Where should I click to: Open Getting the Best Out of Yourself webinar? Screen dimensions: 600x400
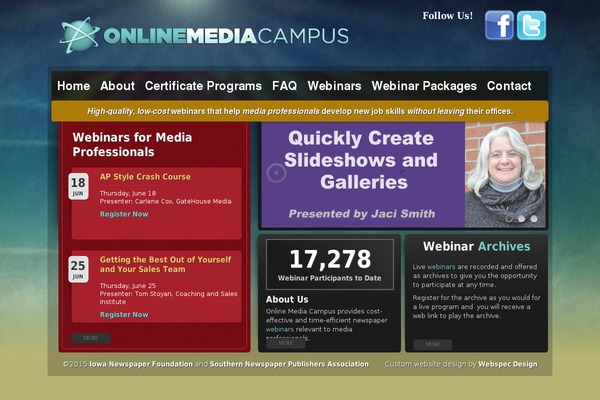pos(165,264)
